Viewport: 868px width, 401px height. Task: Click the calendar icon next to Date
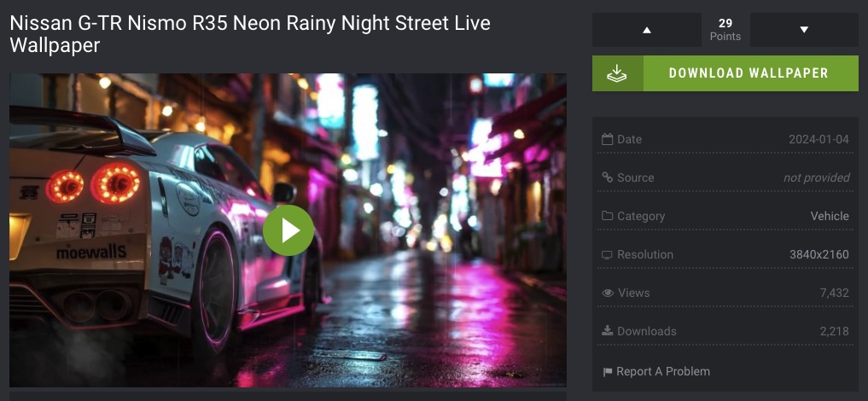click(x=608, y=139)
